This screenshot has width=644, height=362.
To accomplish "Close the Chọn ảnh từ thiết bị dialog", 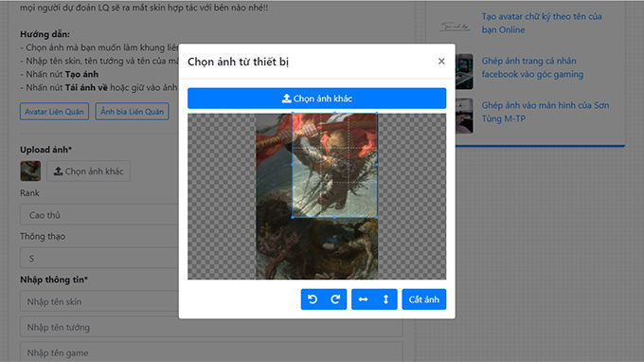I will pos(441,62).
